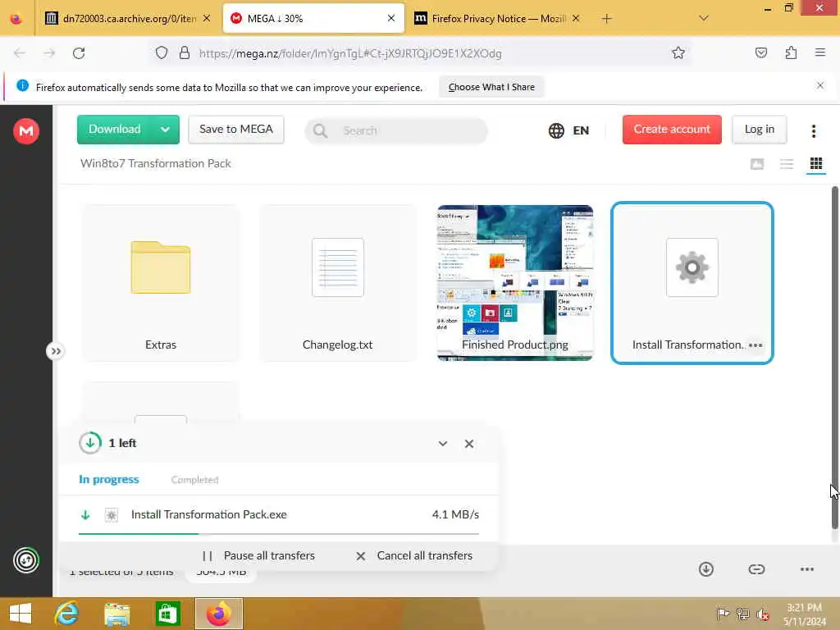Reload the current page
The image size is (840, 630).
click(79, 53)
